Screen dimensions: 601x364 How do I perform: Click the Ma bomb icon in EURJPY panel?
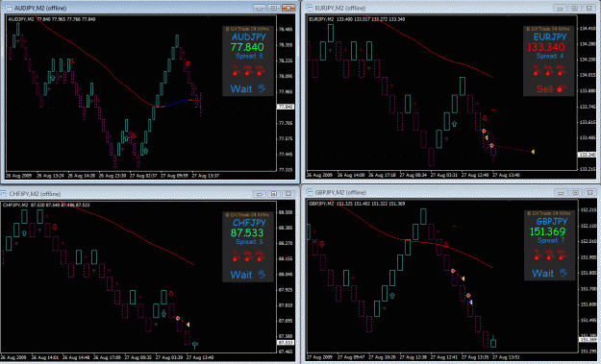548,72
